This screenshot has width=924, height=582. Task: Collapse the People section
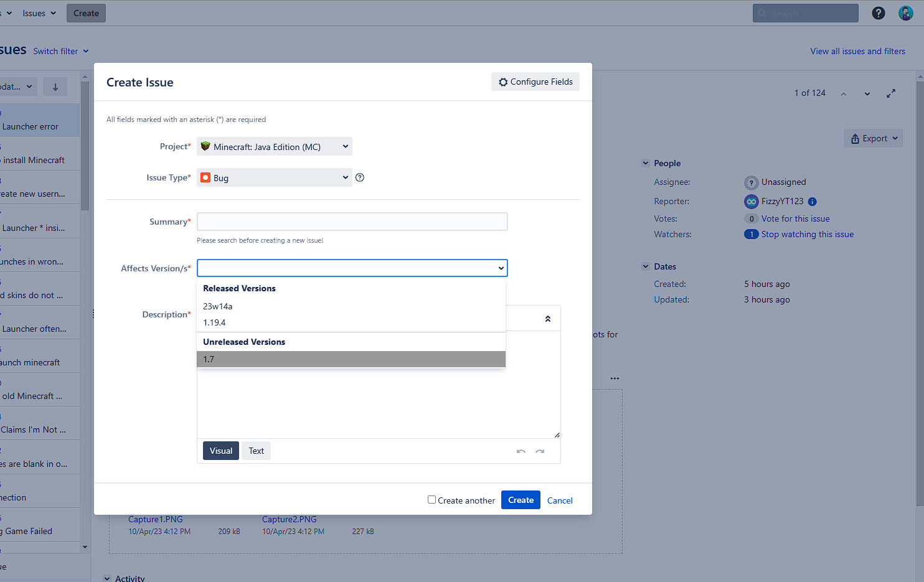tap(646, 163)
